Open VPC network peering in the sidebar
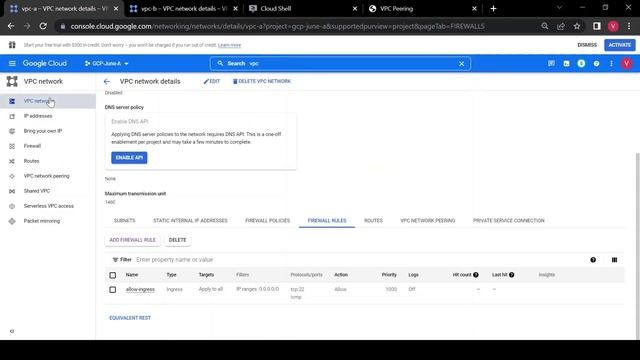 [x=48, y=176]
